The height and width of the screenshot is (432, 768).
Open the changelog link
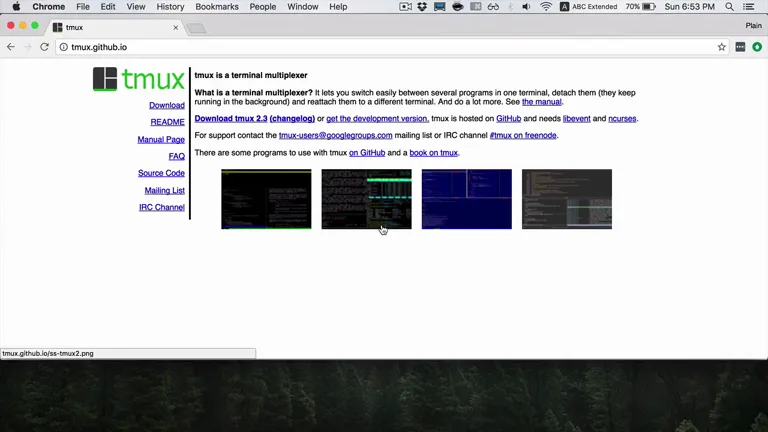tap(292, 119)
